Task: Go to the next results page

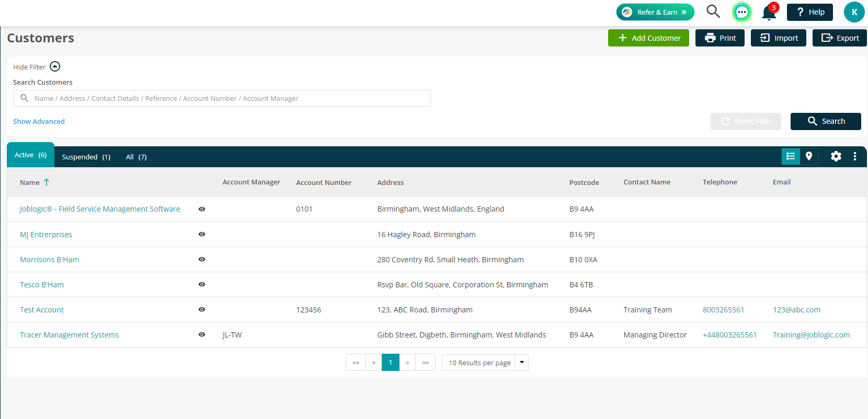Action: coord(407,363)
